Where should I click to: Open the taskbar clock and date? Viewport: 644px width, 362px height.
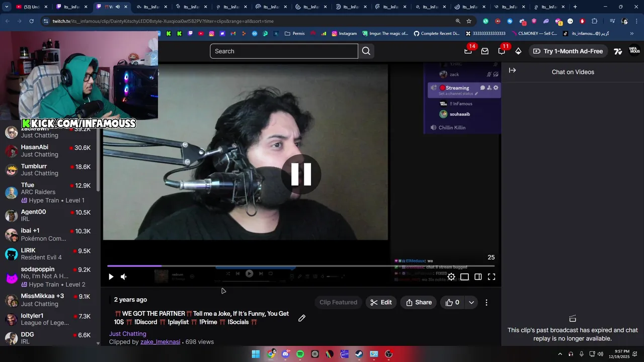pos(620,354)
